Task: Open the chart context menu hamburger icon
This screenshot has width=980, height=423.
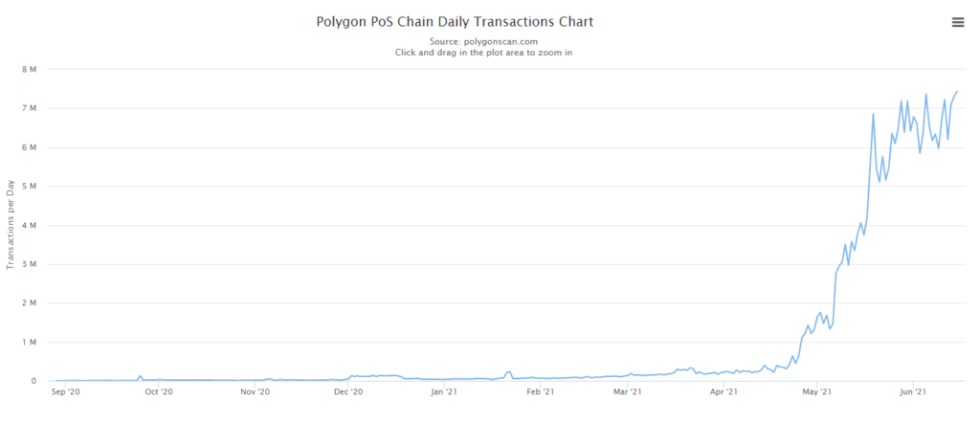Action: pos(958,23)
